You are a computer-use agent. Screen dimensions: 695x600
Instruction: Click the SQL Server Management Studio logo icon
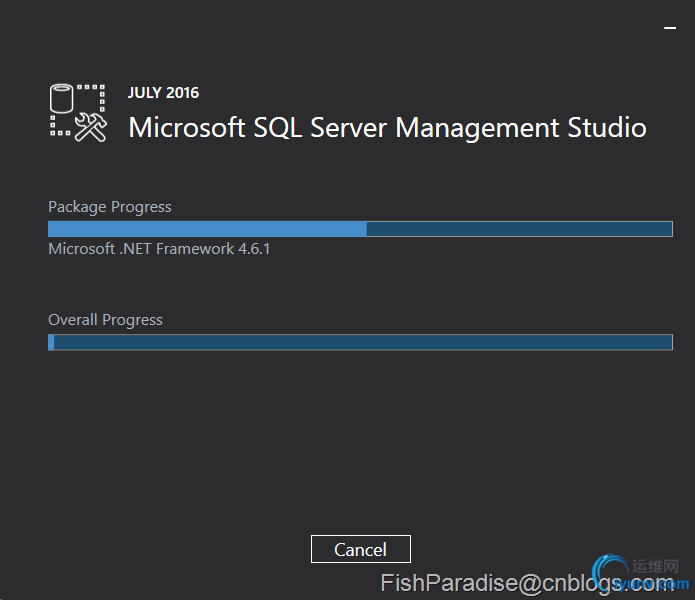pyautogui.click(x=78, y=113)
